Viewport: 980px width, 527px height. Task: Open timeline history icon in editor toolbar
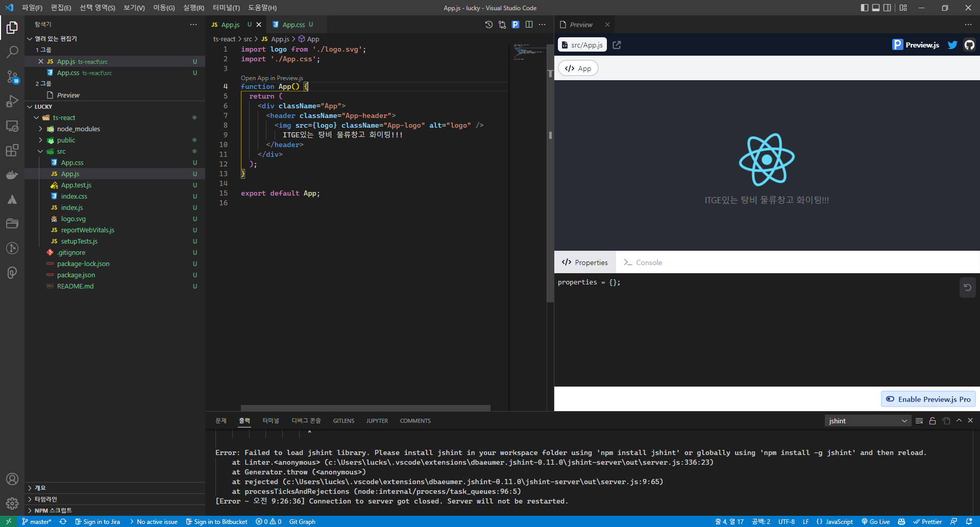[489, 25]
